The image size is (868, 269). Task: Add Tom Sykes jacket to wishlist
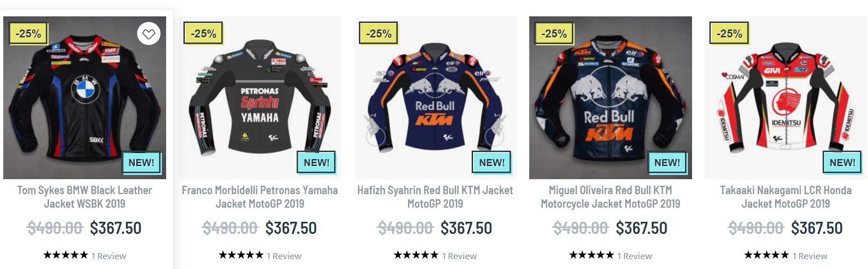(x=149, y=34)
